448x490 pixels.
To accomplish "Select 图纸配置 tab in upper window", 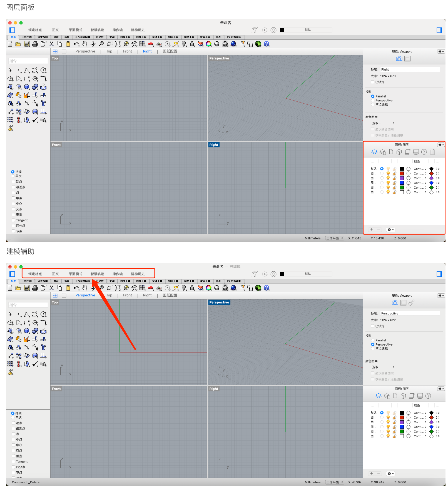I will pyautogui.click(x=170, y=51).
